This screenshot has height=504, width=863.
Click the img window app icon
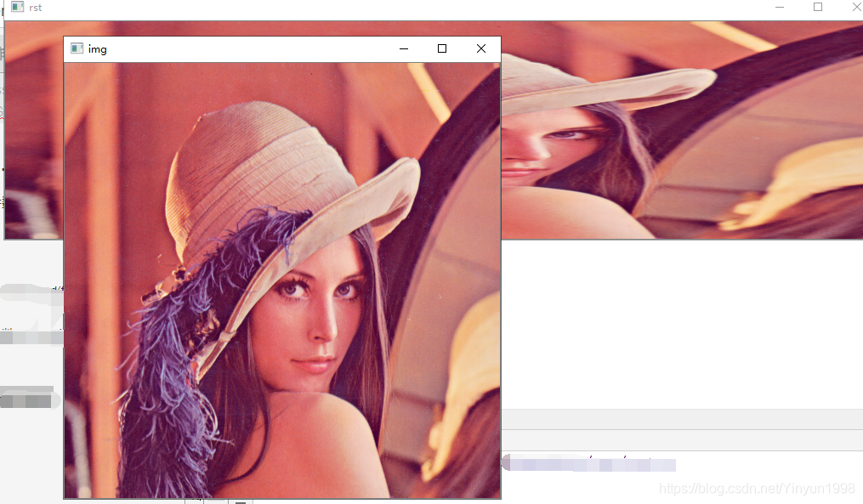77,48
